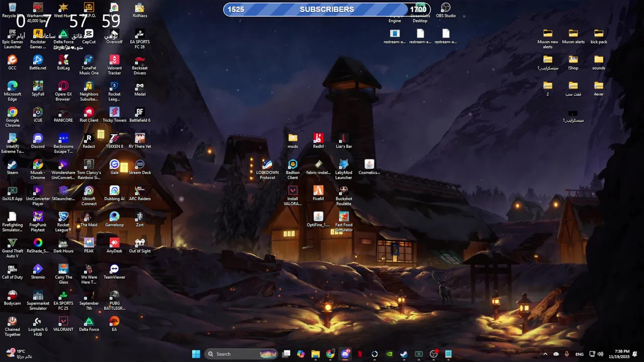Open the mods folder on desktop
This screenshot has height=362, width=644.
click(293, 141)
